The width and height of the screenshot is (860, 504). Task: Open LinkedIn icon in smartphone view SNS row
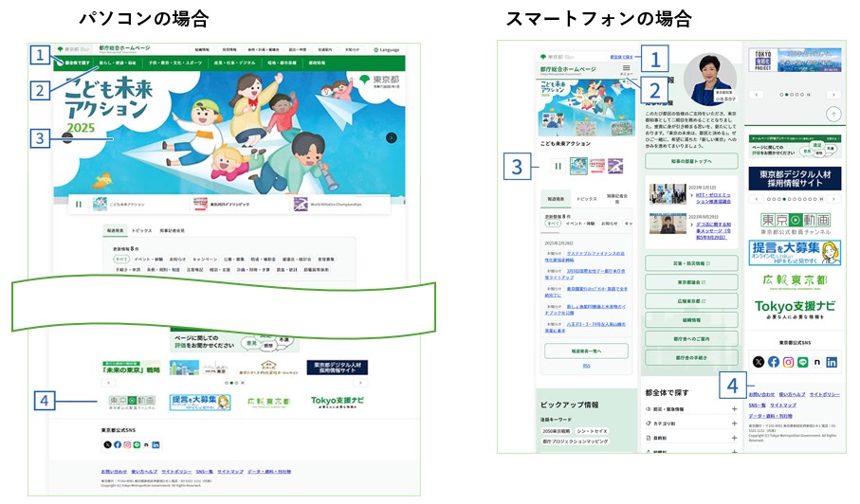[832, 362]
